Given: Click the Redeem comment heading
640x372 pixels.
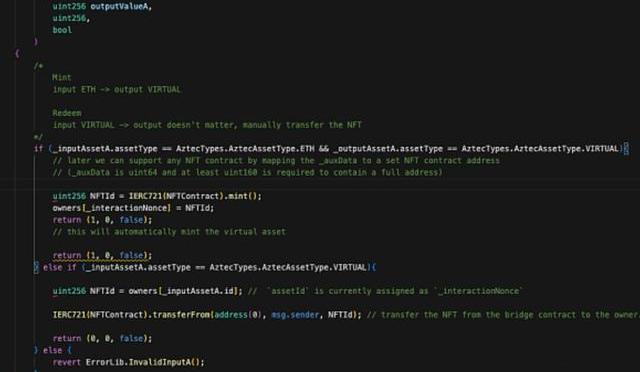Looking at the screenshot, I should [x=67, y=113].
